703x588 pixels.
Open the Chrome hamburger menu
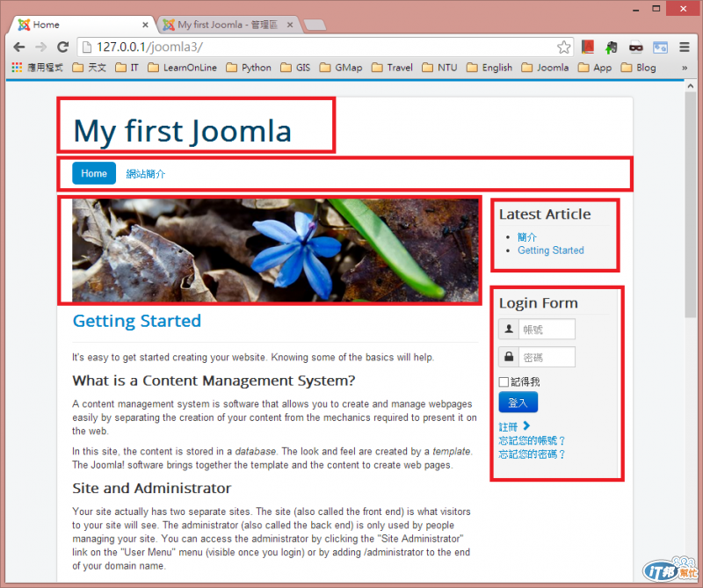click(x=685, y=47)
